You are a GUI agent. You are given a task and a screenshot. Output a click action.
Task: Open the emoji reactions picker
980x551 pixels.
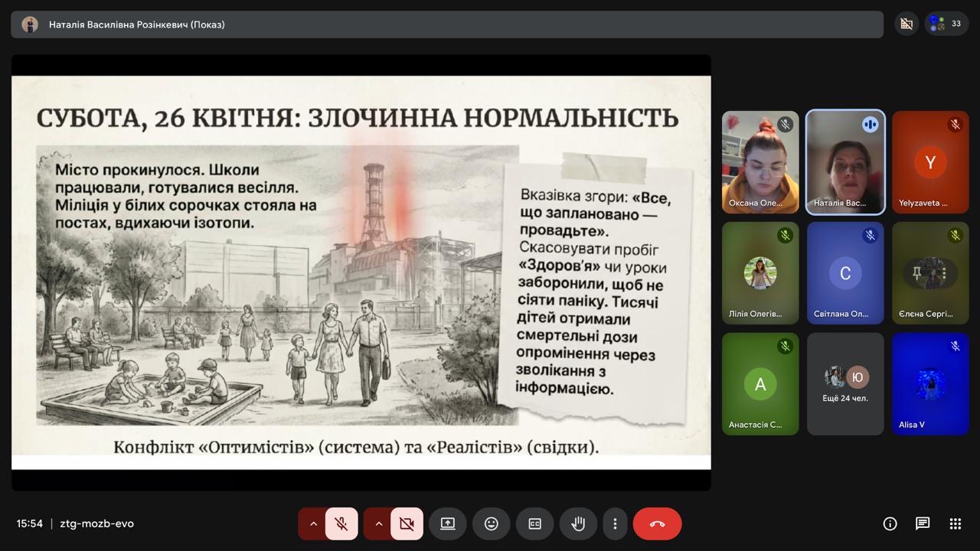coord(492,524)
